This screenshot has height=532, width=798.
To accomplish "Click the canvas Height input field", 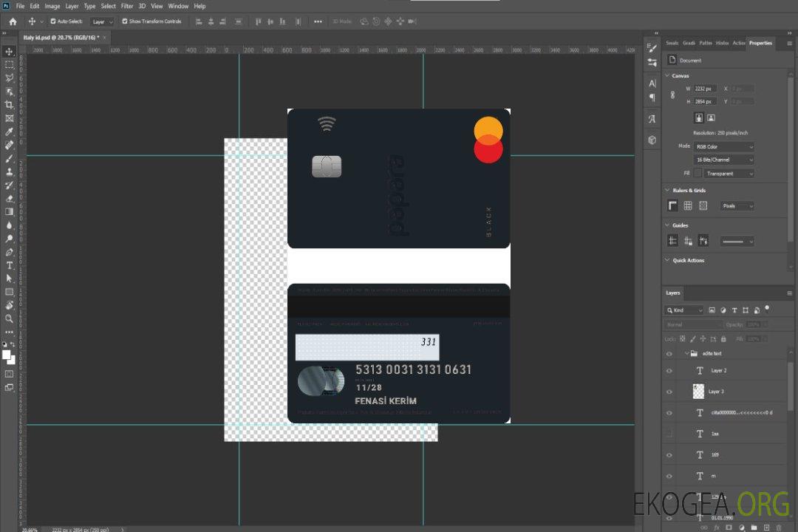I will [x=706, y=102].
